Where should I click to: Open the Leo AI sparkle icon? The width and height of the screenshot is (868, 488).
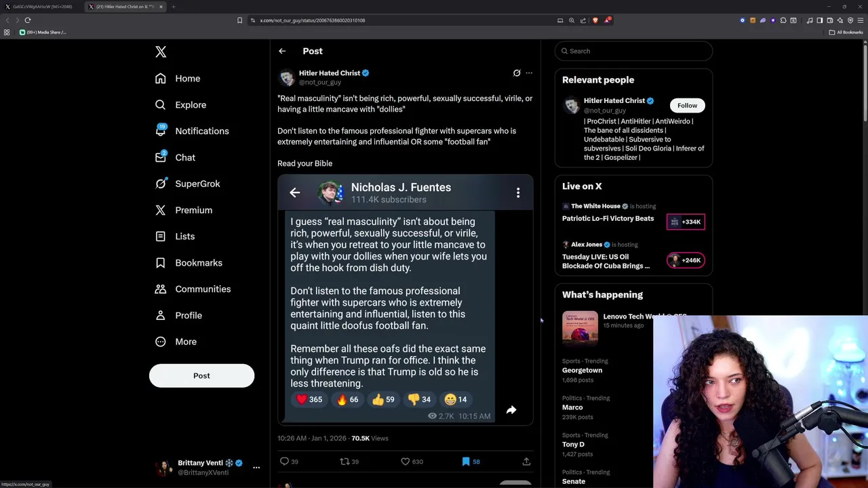pyautogui.click(x=840, y=20)
